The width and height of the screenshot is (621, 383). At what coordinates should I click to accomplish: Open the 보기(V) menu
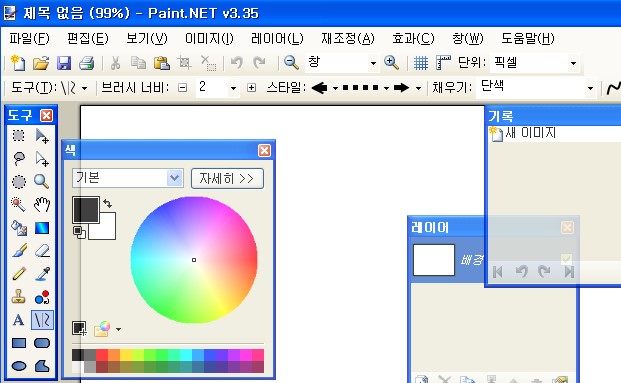coord(147,38)
